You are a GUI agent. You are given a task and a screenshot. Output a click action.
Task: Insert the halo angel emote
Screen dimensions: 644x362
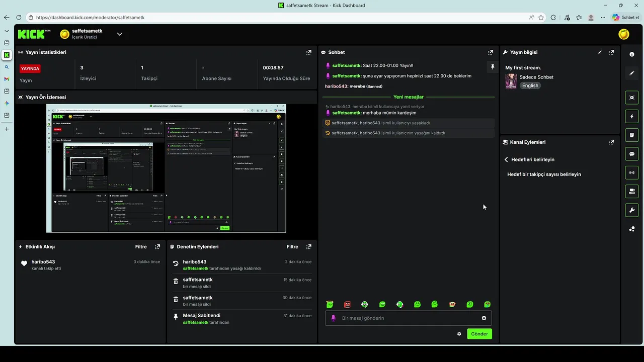pos(330,304)
